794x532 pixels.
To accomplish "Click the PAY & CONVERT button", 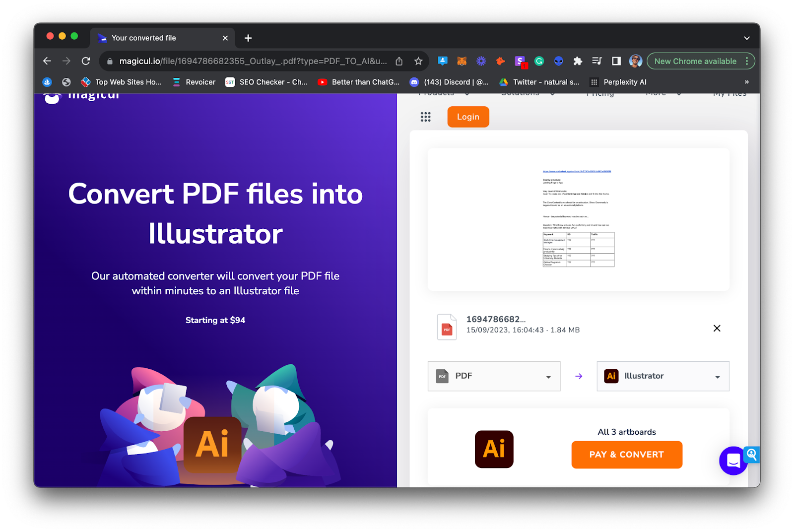I will (627, 455).
